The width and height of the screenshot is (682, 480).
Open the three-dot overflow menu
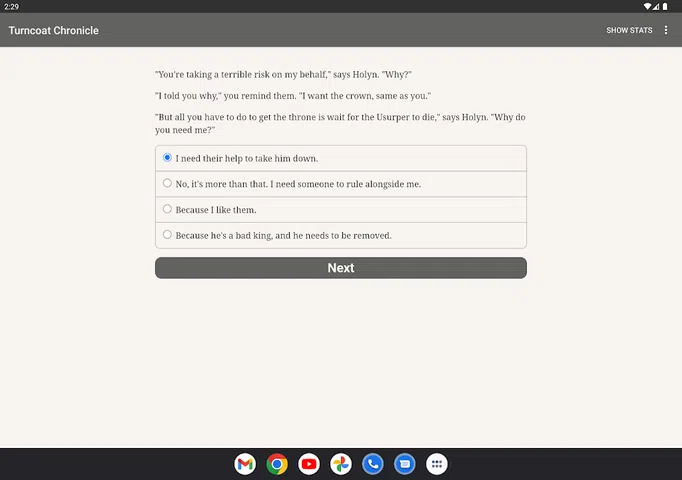[x=666, y=30]
